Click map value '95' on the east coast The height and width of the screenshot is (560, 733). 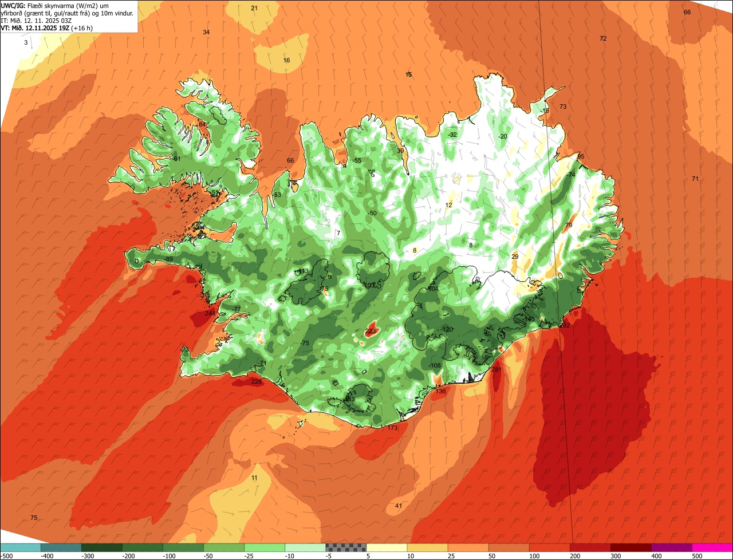pos(581,156)
